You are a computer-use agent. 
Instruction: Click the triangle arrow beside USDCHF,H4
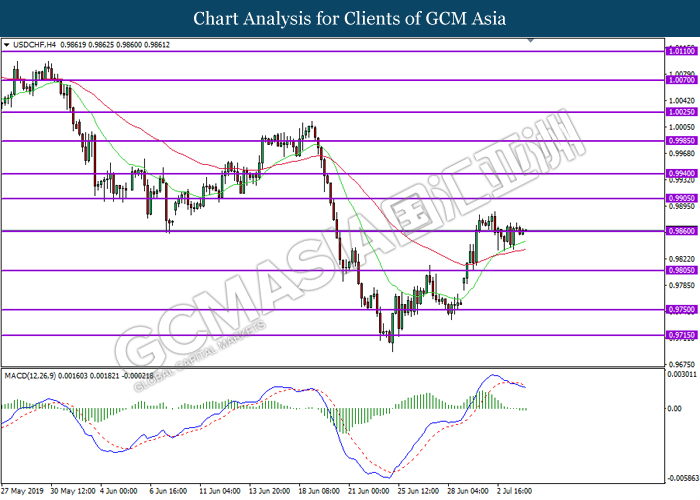click(x=8, y=45)
